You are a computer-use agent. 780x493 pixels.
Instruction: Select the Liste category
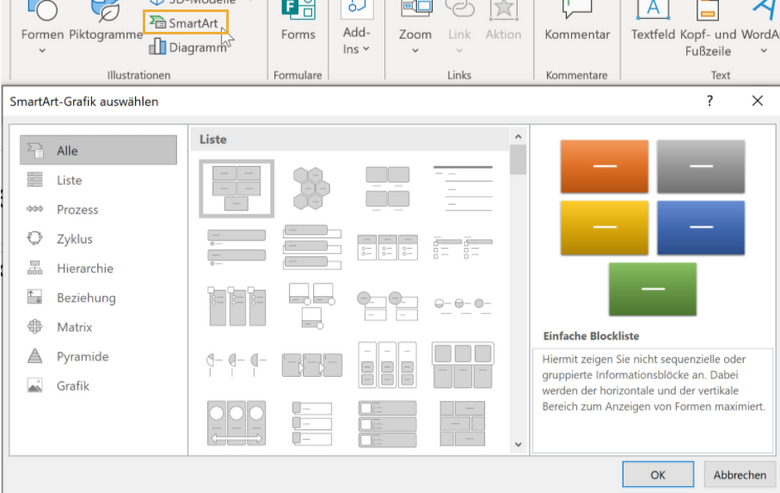[98, 180]
